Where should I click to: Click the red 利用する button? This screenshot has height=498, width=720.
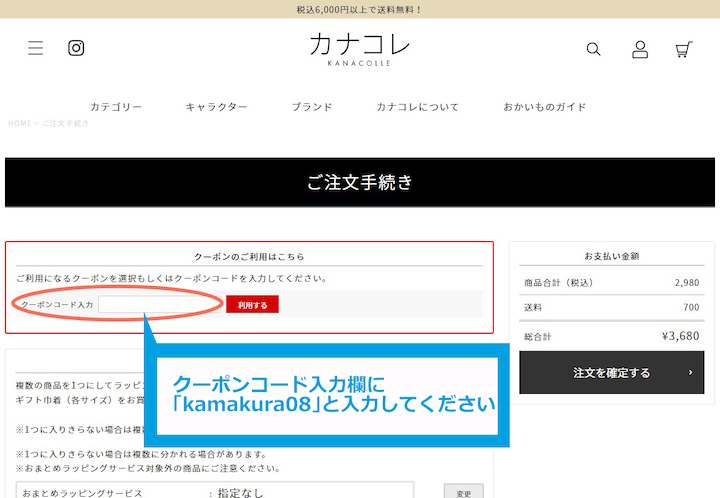(252, 305)
